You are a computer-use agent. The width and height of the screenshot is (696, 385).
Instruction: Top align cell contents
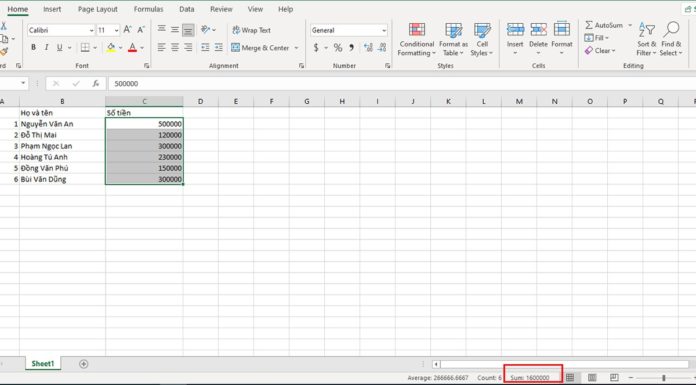coord(162,30)
